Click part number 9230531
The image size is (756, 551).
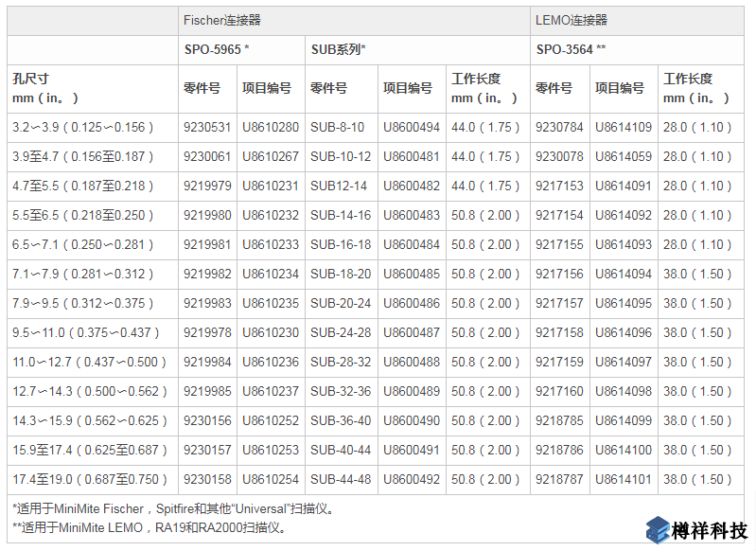[x=207, y=128]
